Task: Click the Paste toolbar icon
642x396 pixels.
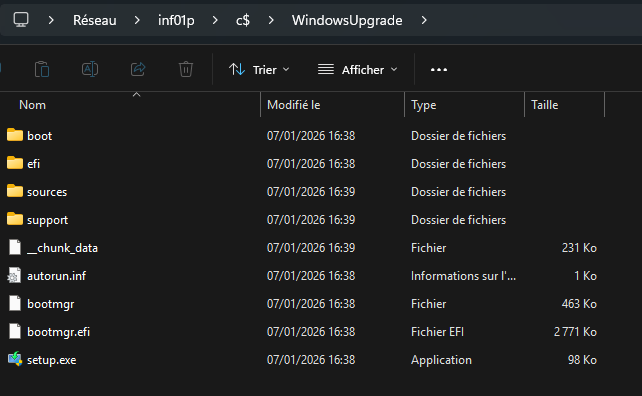Action: pos(42,69)
